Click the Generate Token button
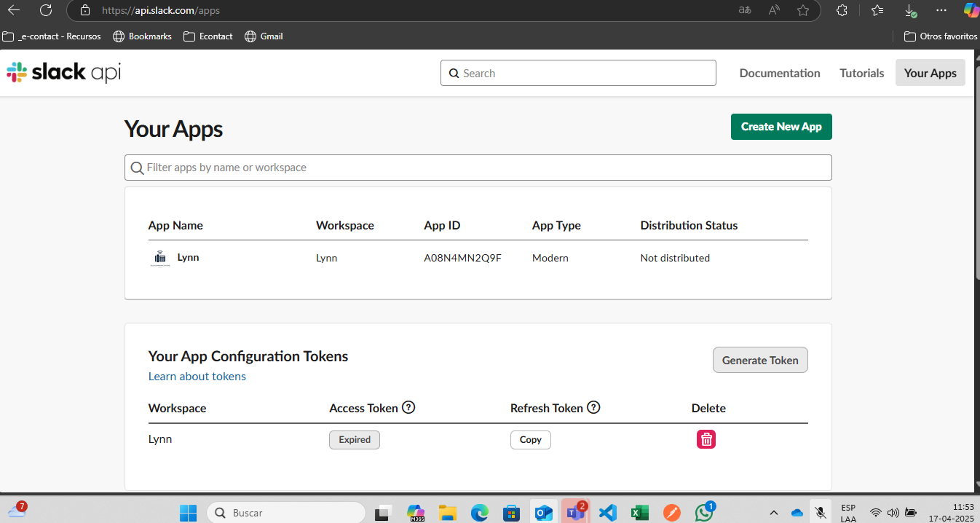This screenshot has width=980, height=523. tap(760, 360)
